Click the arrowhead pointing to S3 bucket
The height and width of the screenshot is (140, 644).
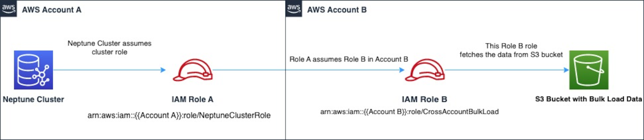pos(566,70)
